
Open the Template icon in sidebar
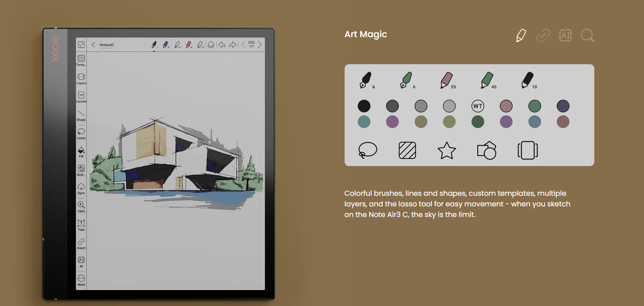click(81, 59)
